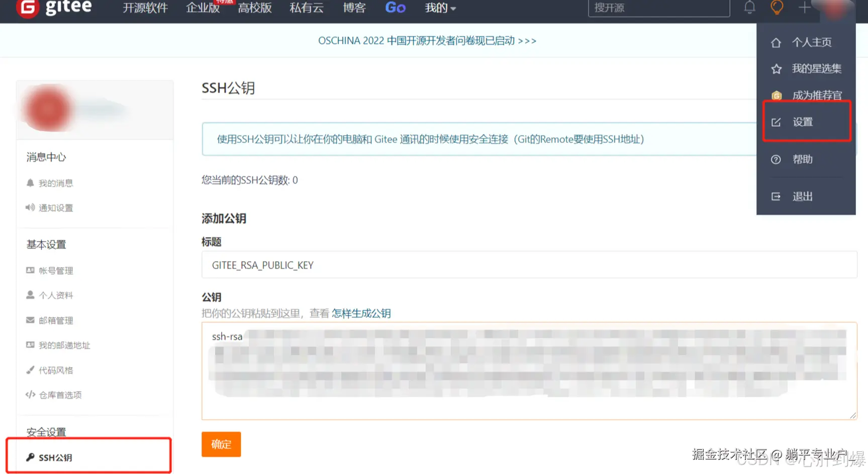
Task: Open 我的邮递地址 in the sidebar
Action: pos(64,345)
